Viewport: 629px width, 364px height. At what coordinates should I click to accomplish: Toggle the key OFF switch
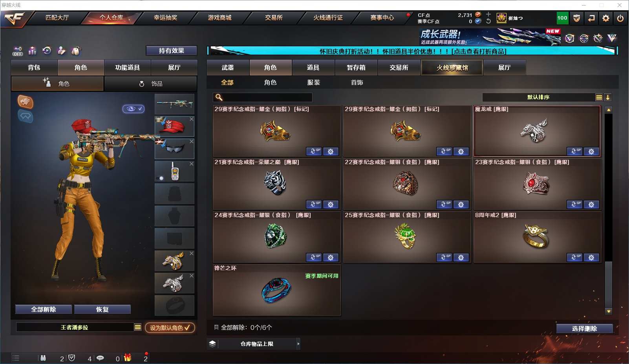[18, 51]
